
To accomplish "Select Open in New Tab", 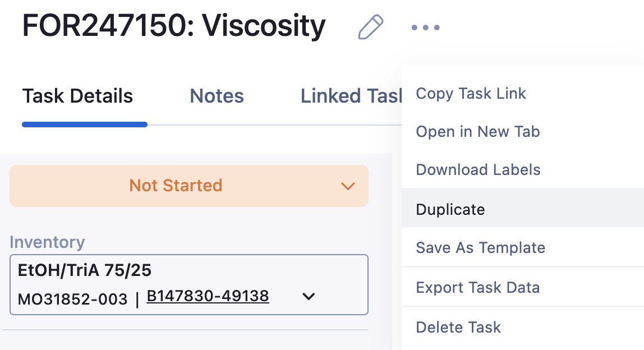I will pyautogui.click(x=477, y=132).
